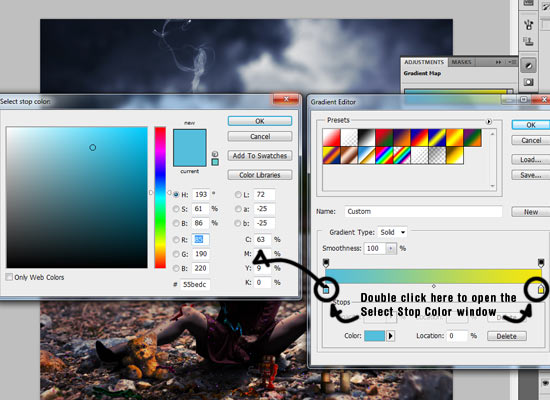Click the web-safe color cube icon
550x400 pixels.
tap(215, 154)
